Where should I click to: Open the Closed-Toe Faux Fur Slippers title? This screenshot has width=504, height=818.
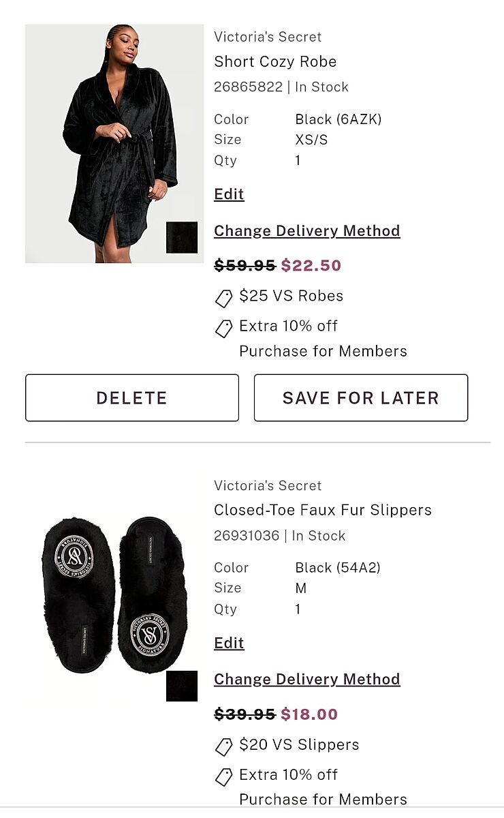click(x=323, y=510)
